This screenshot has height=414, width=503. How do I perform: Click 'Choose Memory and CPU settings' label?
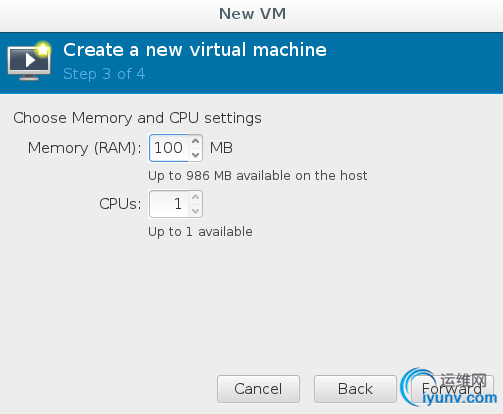137,118
